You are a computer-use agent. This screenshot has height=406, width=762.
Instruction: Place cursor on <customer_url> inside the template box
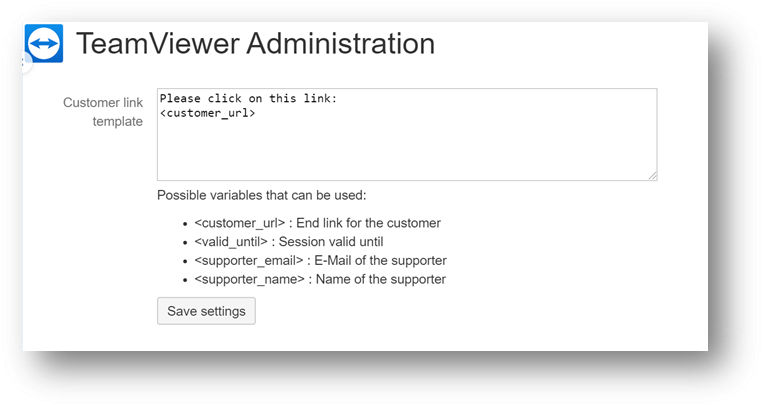208,113
